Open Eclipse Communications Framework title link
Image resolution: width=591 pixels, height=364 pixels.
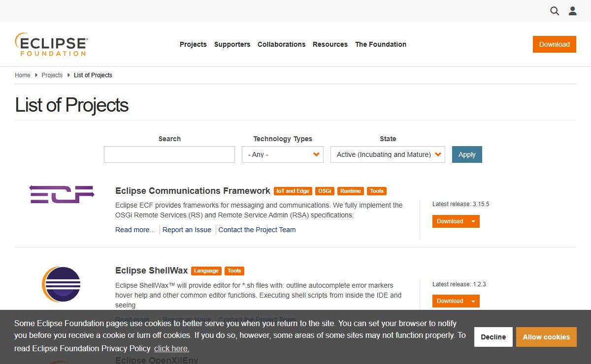pyautogui.click(x=193, y=191)
